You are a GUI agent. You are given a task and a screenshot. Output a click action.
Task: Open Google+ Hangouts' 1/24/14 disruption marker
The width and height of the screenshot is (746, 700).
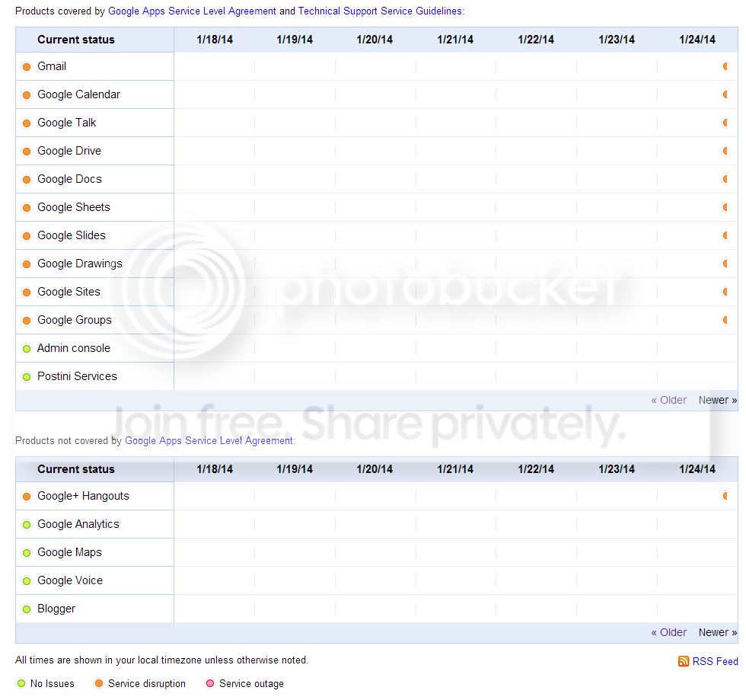(x=725, y=496)
